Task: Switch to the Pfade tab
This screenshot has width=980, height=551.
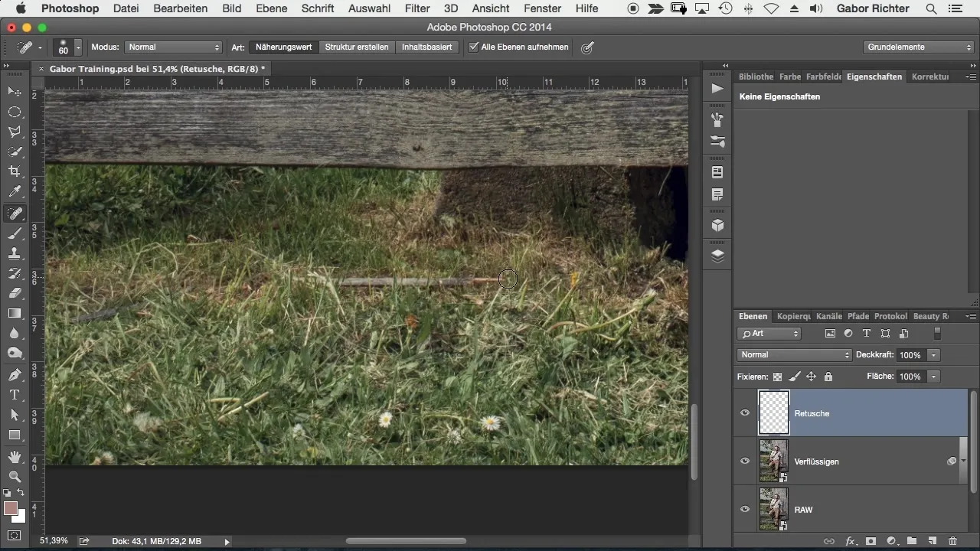Action: click(858, 316)
